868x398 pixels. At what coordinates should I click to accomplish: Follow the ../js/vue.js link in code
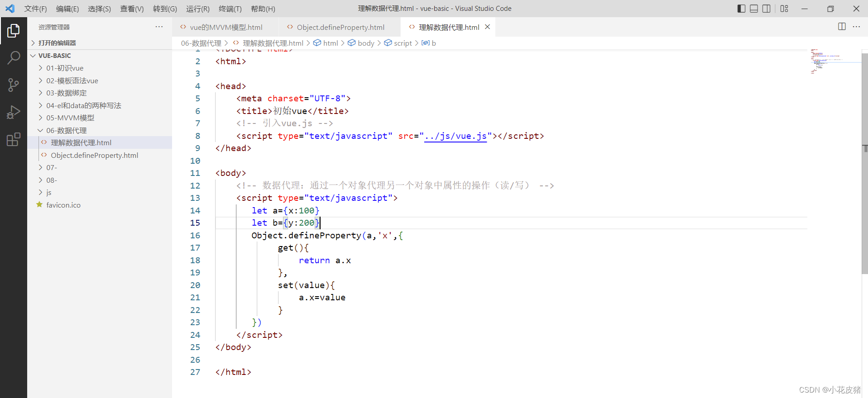[x=455, y=136]
